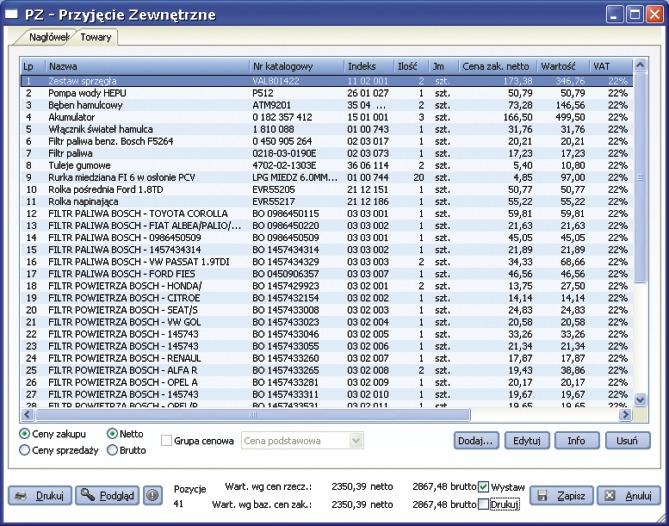Select FILTR PALIWA BOSCH - VW PASSAT 1.9TDI
669x526 pixels.
point(326,262)
